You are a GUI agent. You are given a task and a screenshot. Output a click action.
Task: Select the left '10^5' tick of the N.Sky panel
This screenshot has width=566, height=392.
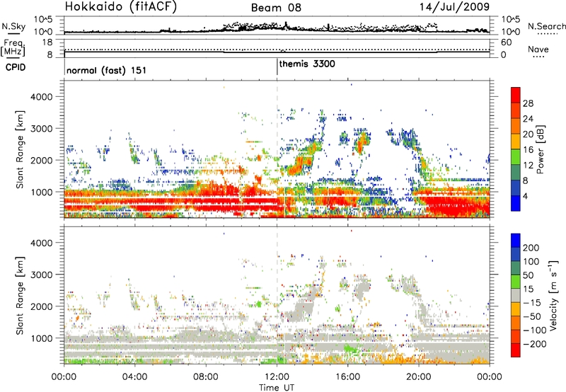(43, 19)
